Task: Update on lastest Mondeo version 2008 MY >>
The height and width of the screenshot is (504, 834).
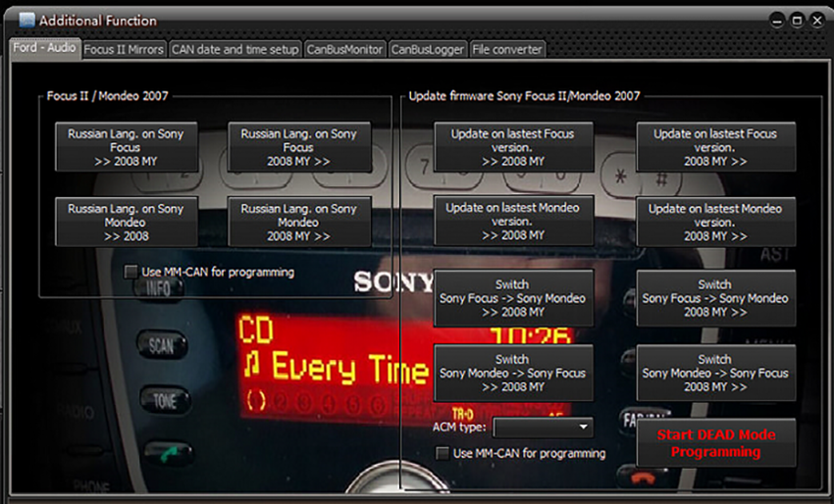Action: (716, 222)
